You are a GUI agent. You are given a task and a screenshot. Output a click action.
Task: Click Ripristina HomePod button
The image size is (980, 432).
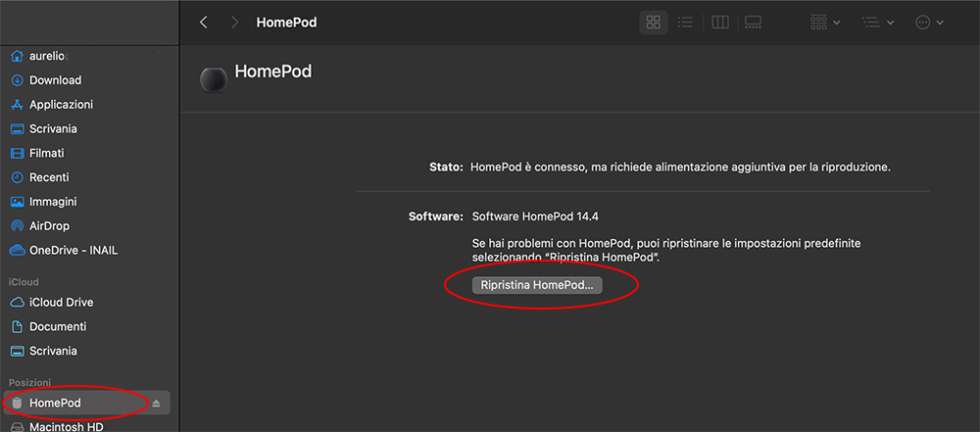click(x=537, y=285)
